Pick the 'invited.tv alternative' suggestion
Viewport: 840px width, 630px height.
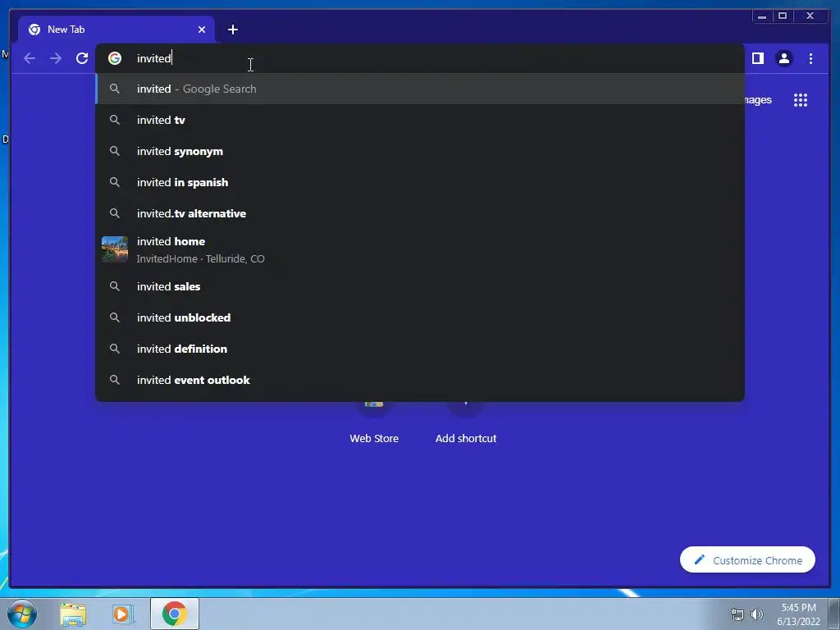[x=420, y=213]
